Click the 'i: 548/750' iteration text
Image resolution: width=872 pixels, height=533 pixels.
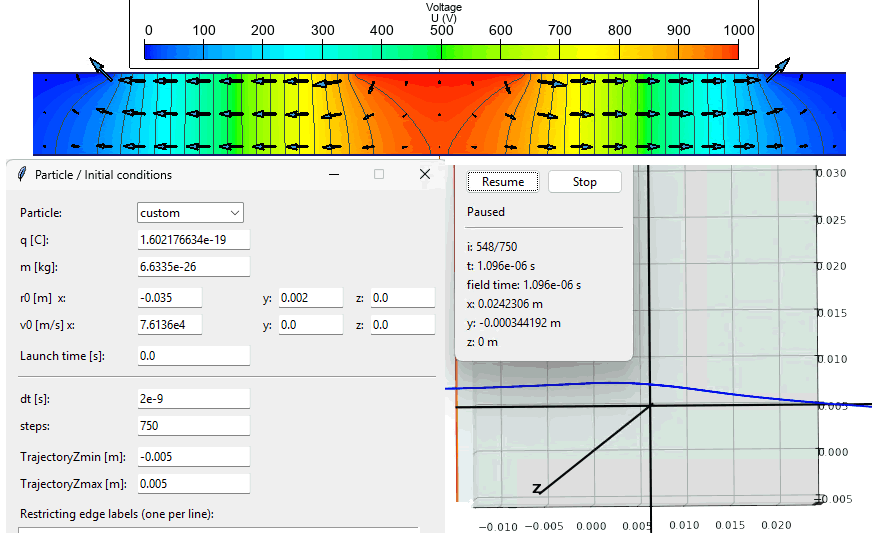492,246
